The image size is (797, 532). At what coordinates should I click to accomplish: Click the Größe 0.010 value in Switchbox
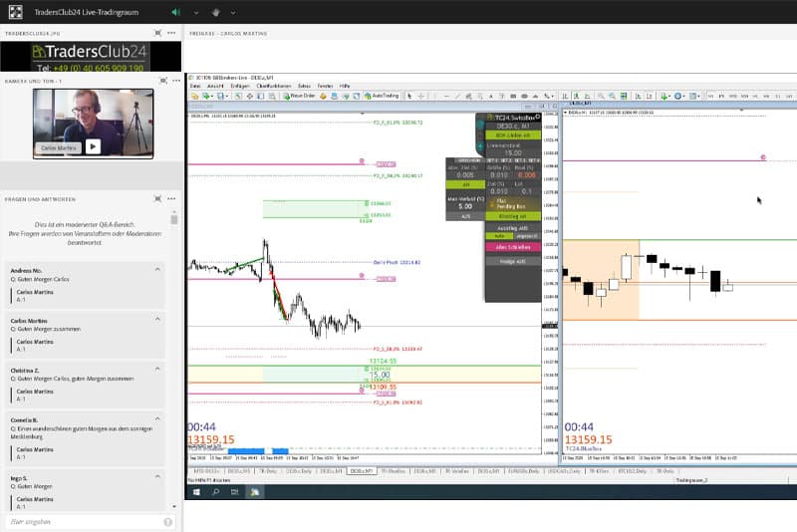pos(499,174)
